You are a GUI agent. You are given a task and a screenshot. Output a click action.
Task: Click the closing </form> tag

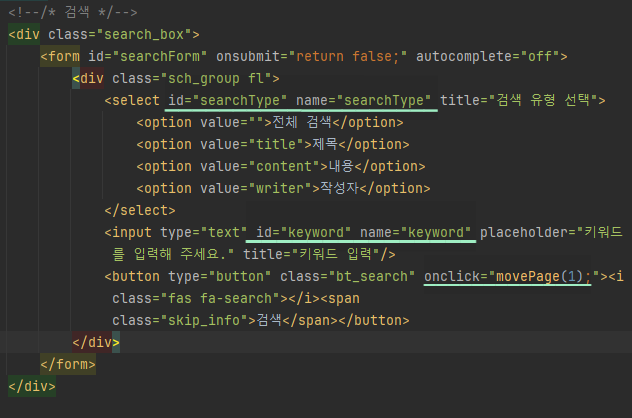(x=68, y=364)
